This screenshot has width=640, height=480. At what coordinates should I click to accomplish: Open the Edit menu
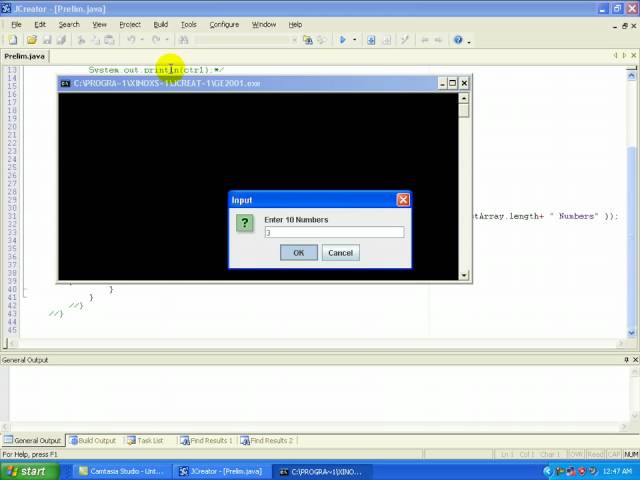point(40,24)
